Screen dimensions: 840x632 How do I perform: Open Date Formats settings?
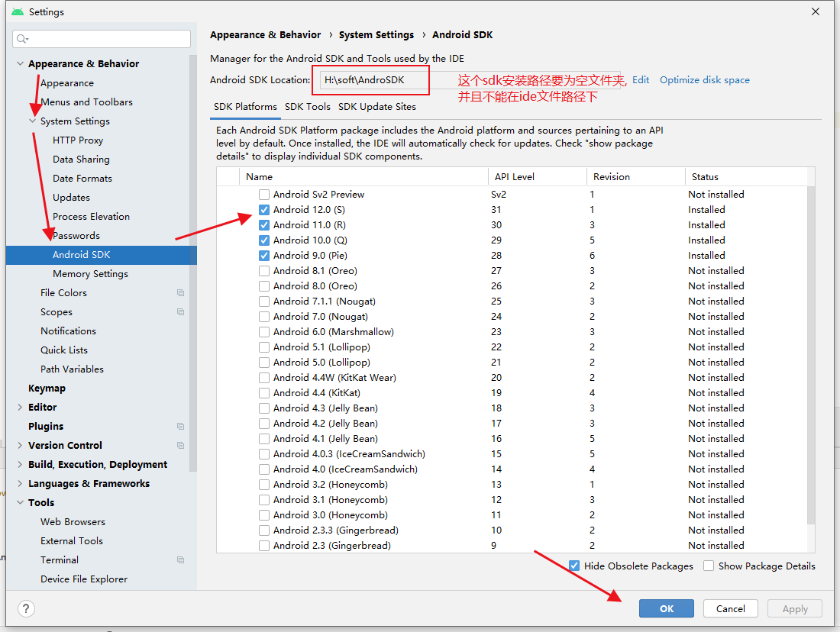(82, 179)
